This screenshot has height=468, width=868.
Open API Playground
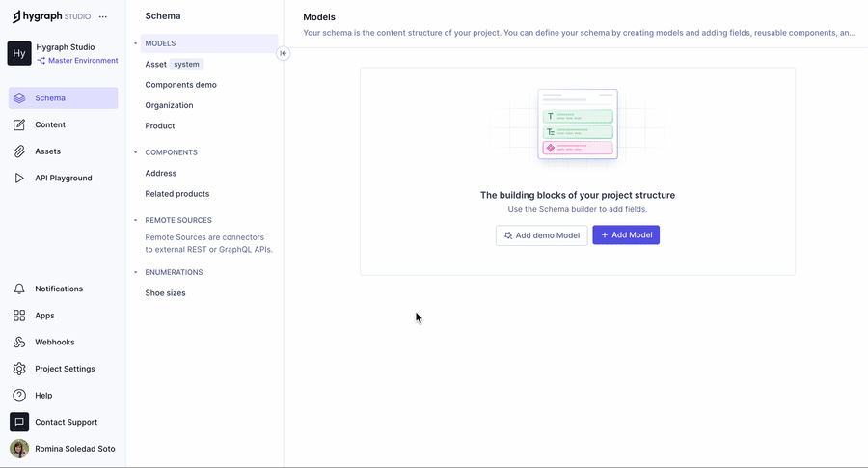[63, 178]
